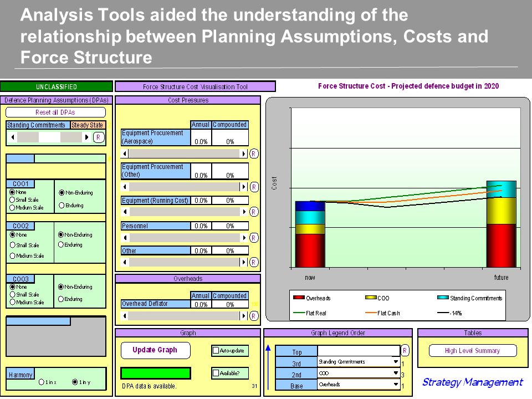Click the Steady State label
The width and height of the screenshot is (532, 399).
(x=88, y=125)
